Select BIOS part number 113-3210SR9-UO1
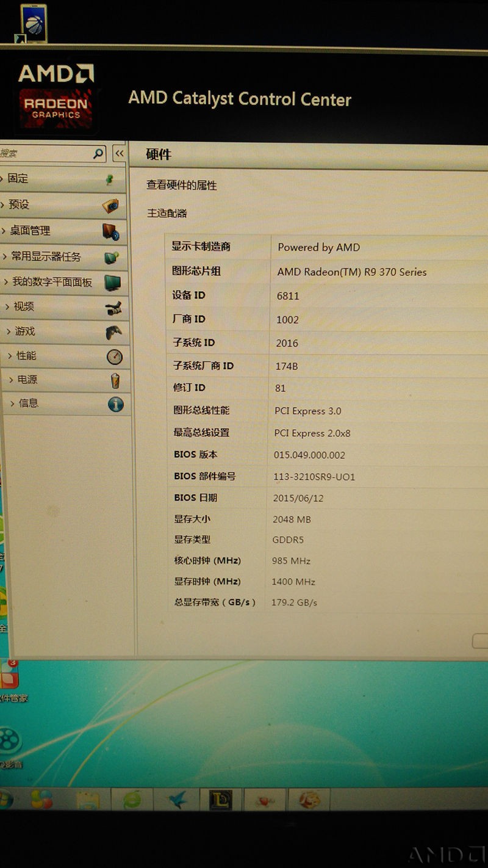The width and height of the screenshot is (488, 868). (x=314, y=477)
